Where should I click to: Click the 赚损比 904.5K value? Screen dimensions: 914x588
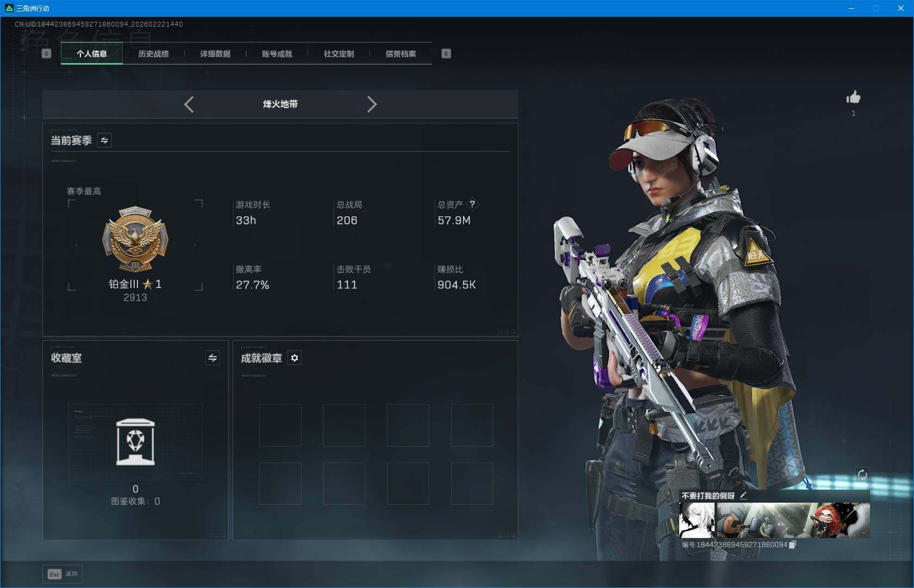pyautogui.click(x=456, y=285)
